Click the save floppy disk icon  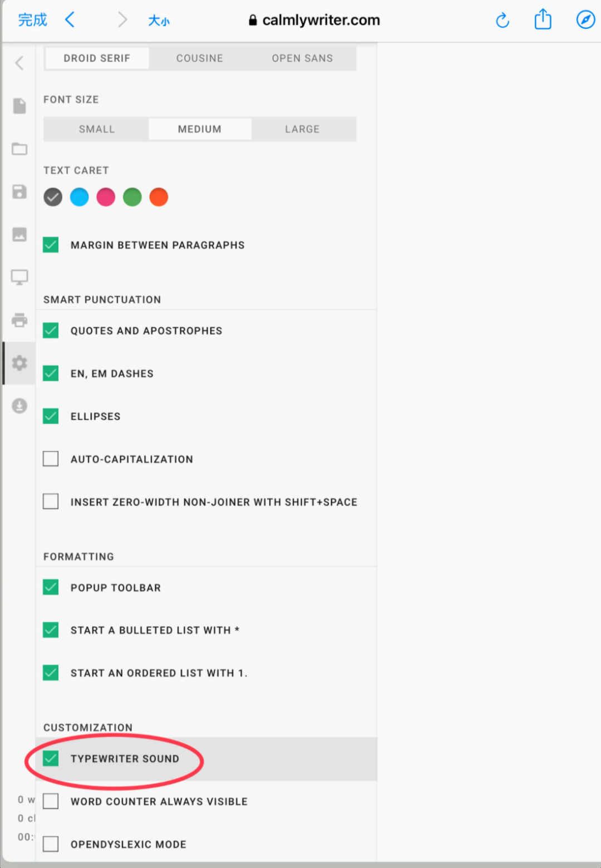[x=19, y=192]
